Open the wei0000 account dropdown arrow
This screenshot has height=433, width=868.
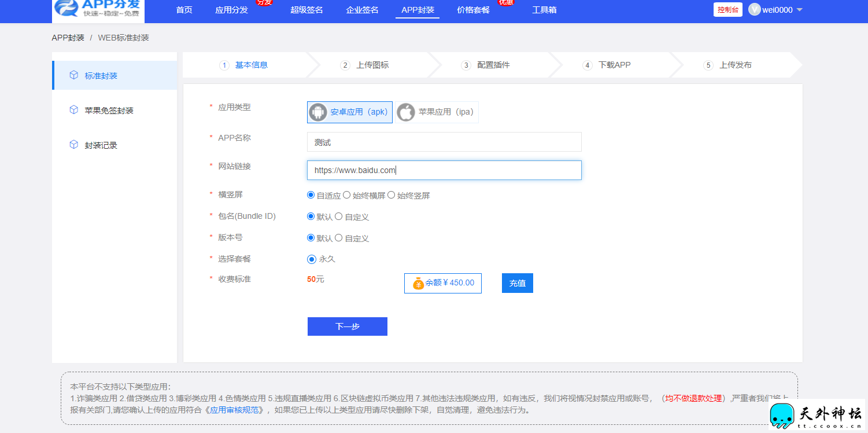click(800, 10)
